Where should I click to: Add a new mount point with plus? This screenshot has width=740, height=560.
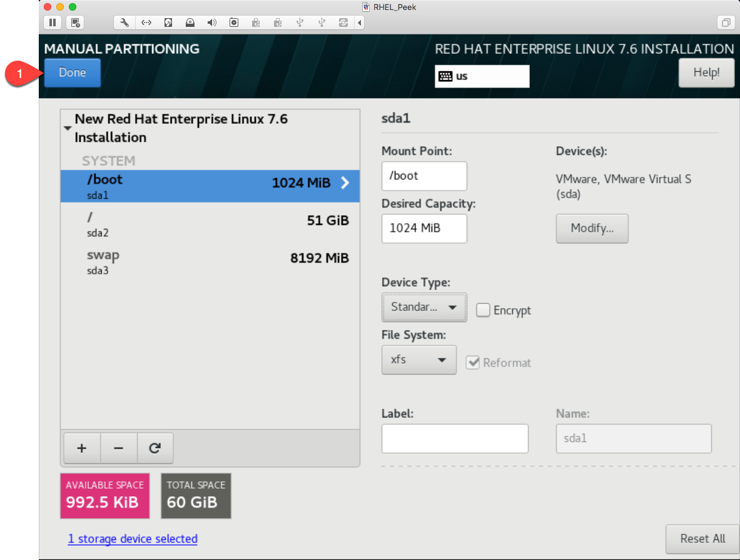tap(82, 447)
